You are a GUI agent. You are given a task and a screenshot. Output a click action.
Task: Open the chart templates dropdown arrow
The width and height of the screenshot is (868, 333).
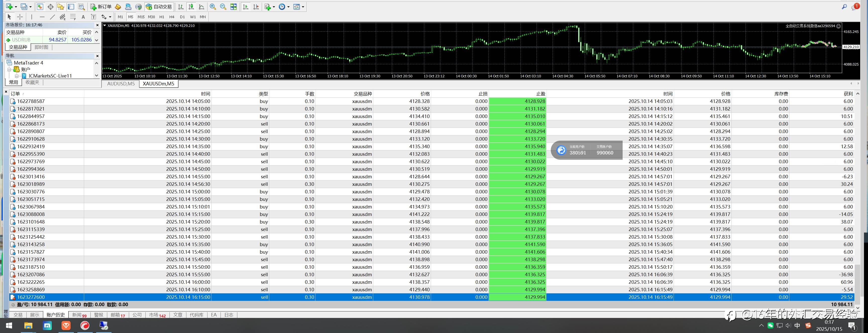pyautogui.click(x=303, y=7)
